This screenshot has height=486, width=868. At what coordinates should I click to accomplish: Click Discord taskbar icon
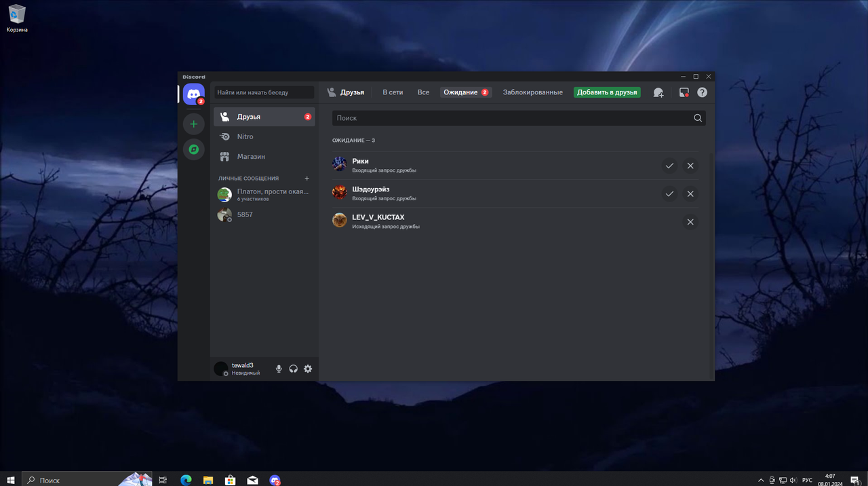[x=275, y=480]
